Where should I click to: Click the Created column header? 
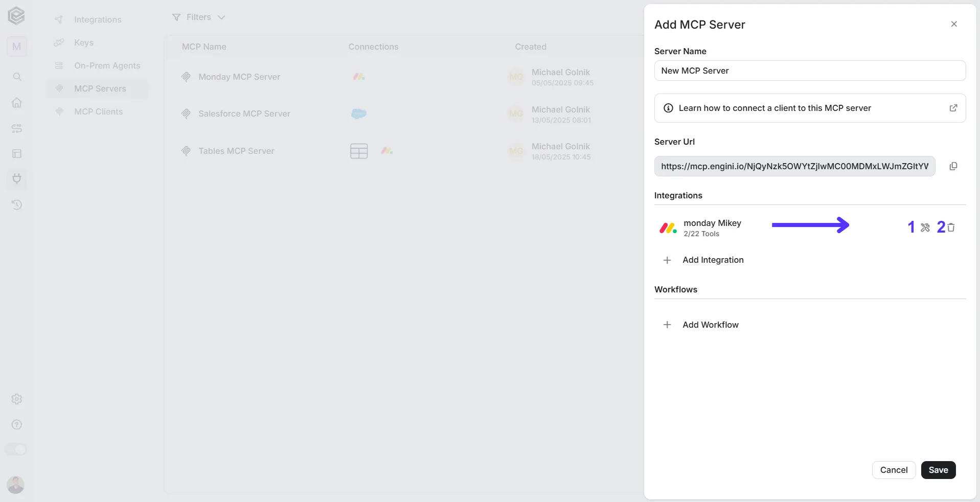click(531, 47)
